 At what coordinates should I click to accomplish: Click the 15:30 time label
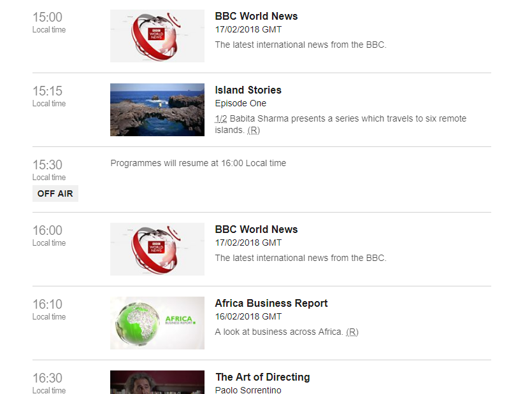click(x=47, y=165)
